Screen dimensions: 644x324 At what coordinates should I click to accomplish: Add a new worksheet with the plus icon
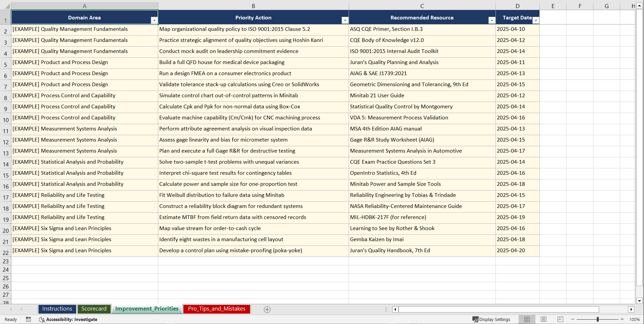click(267, 309)
